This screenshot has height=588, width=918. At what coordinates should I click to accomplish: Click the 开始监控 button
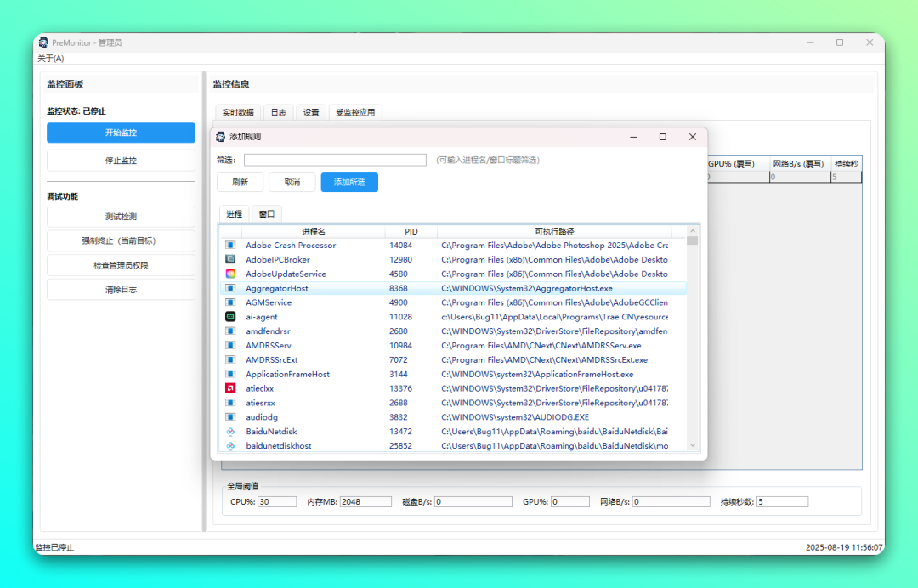[122, 133]
